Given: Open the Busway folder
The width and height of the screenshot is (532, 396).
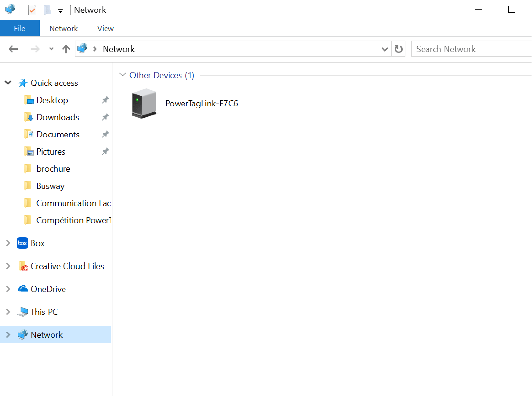Looking at the screenshot, I should 50,186.
